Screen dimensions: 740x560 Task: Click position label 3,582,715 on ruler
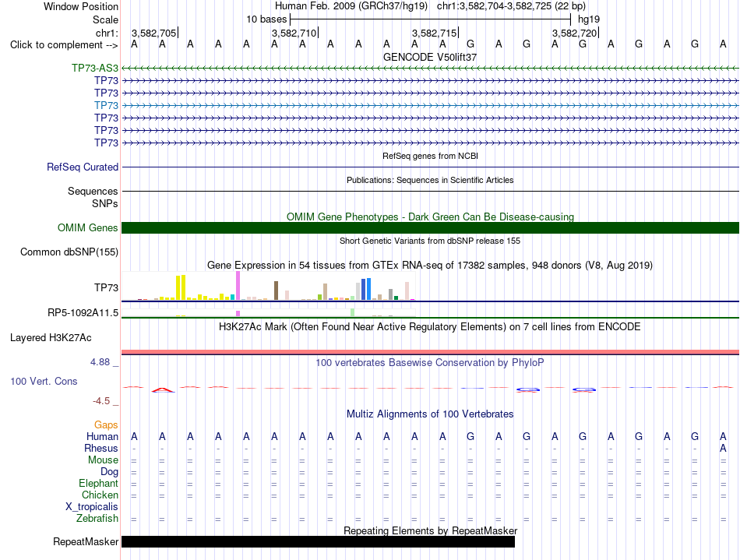(434, 33)
